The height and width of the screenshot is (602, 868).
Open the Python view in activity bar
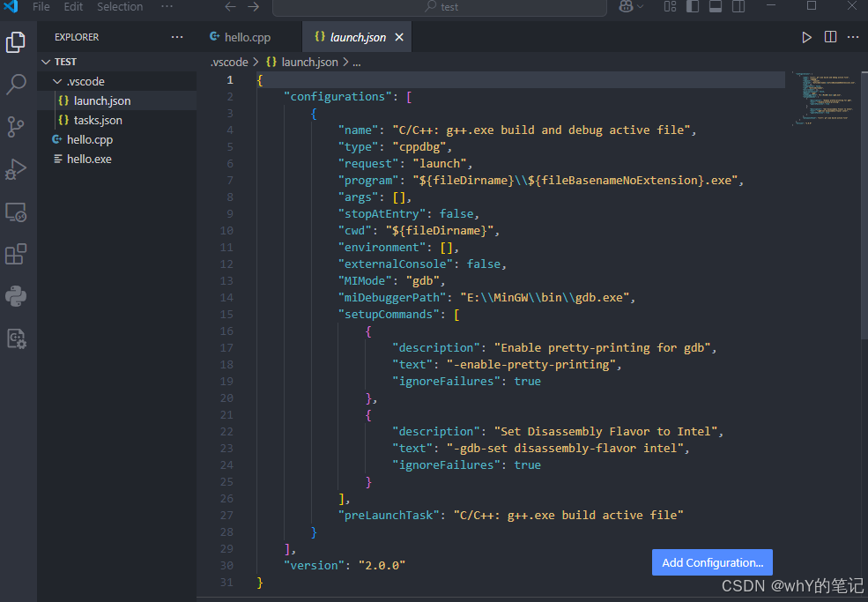tap(16, 296)
